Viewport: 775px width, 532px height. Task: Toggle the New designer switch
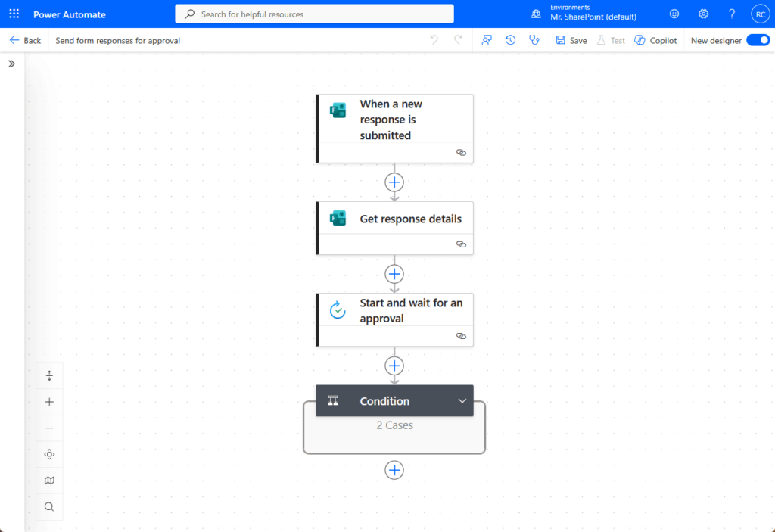pyautogui.click(x=758, y=40)
